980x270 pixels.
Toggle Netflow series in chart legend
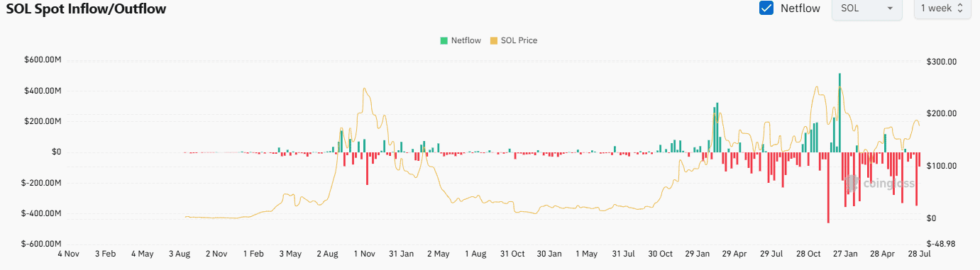460,40
